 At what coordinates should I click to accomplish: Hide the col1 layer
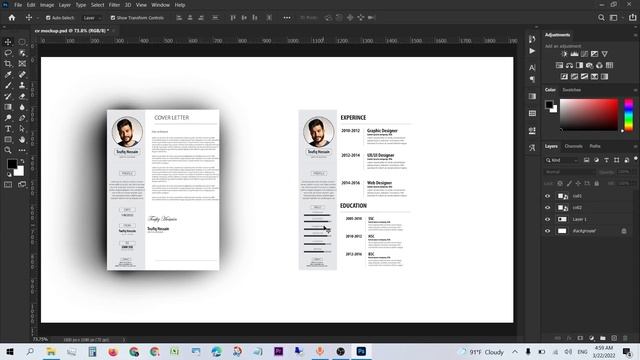click(x=547, y=196)
